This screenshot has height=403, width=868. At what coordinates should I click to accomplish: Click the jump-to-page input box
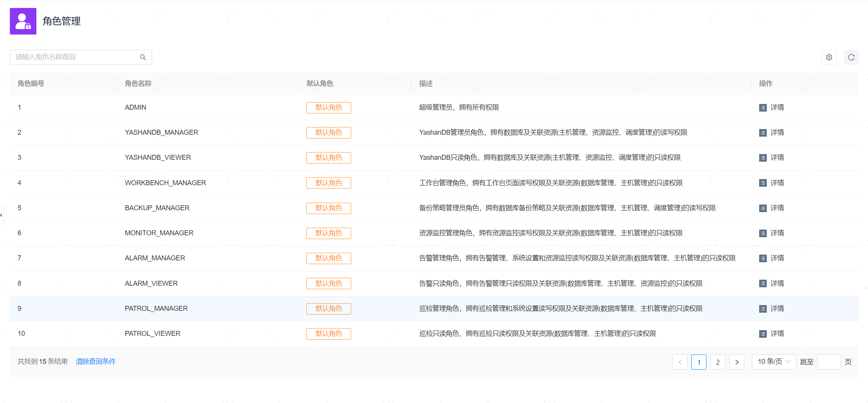coord(829,362)
